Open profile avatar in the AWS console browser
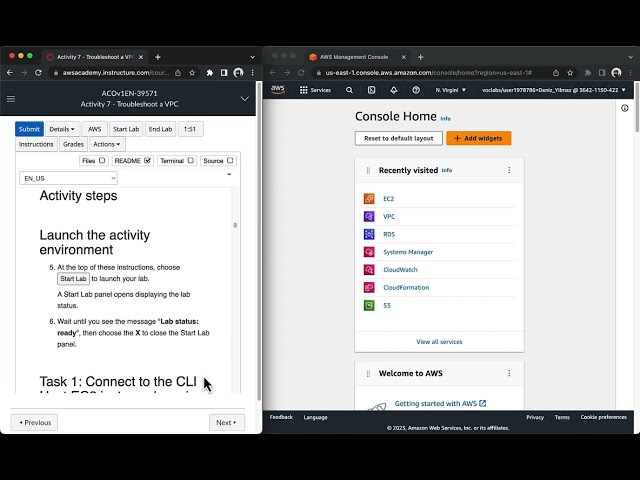640x480 pixels. click(616, 73)
